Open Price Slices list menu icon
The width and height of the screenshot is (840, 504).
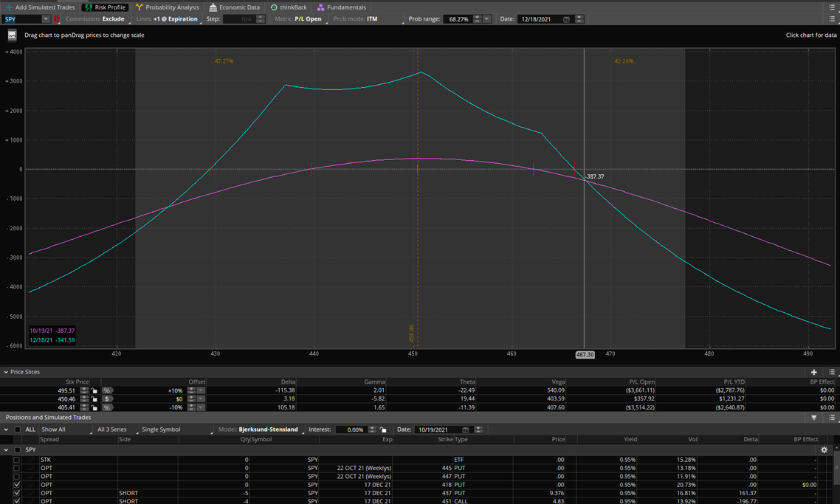(x=832, y=373)
